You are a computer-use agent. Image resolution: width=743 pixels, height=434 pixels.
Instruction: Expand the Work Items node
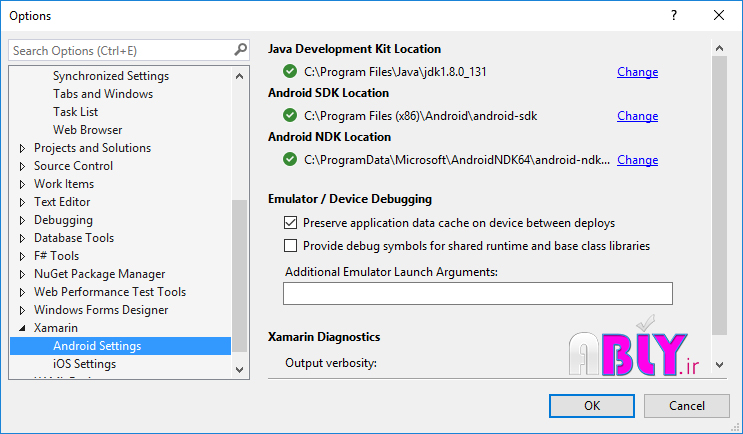pos(22,184)
